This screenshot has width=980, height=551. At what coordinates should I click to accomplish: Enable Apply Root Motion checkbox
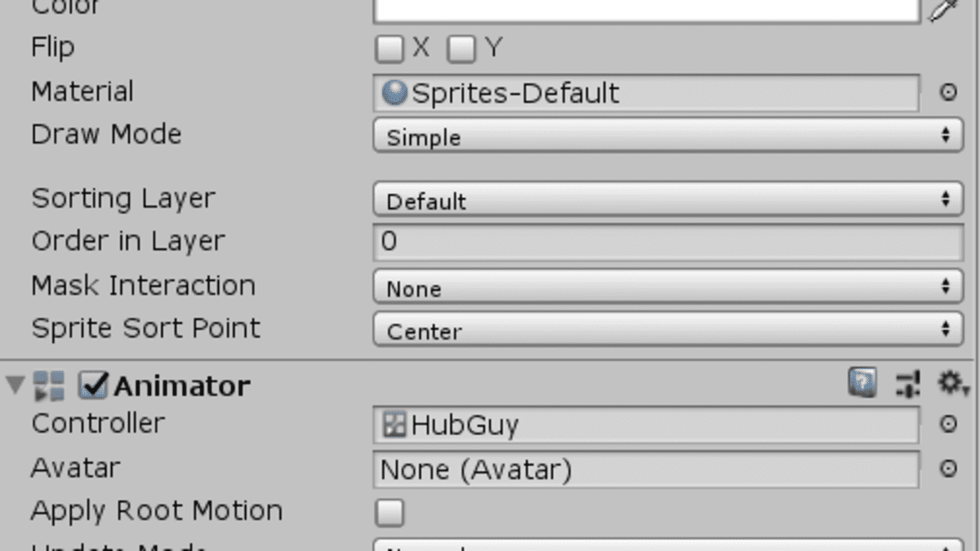390,513
